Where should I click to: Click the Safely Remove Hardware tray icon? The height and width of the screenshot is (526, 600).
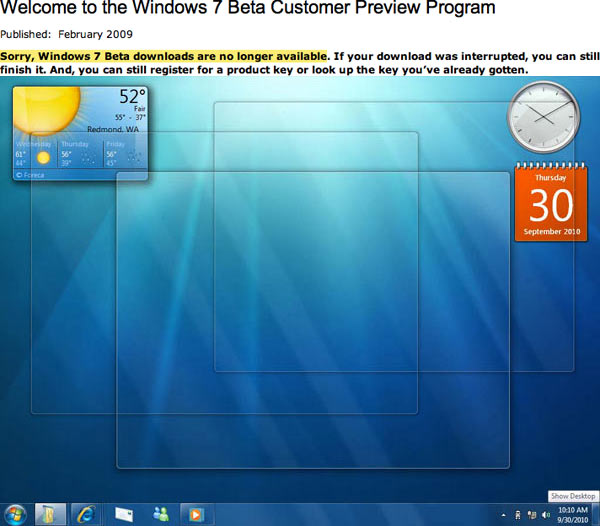click(518, 515)
